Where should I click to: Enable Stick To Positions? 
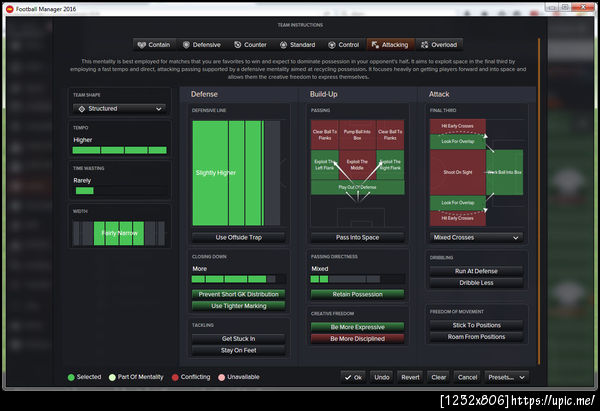(x=476, y=325)
